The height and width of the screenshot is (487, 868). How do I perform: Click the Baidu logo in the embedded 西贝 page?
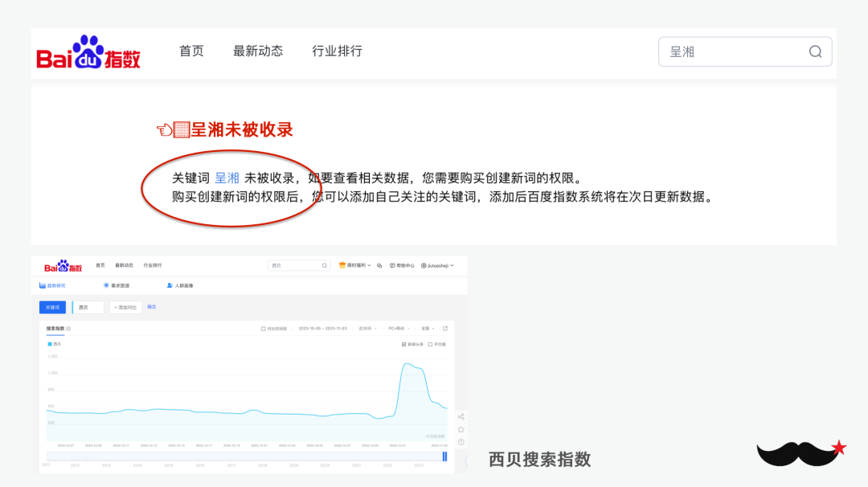(x=63, y=266)
